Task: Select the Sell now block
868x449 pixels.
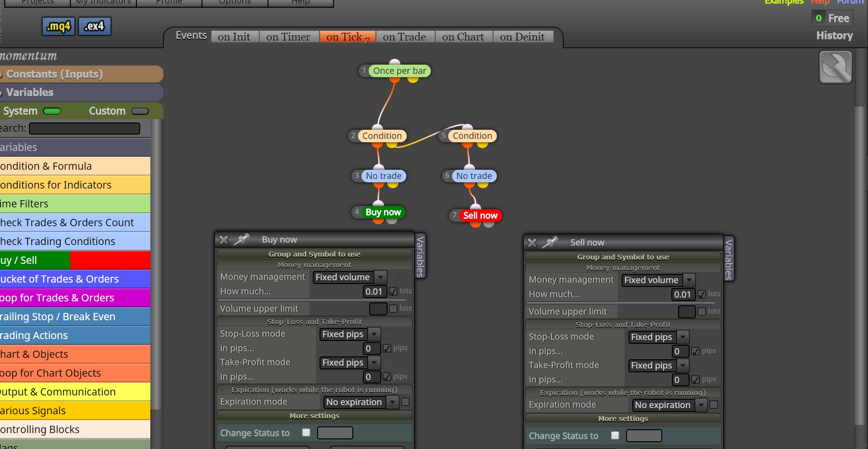Action: [480, 216]
